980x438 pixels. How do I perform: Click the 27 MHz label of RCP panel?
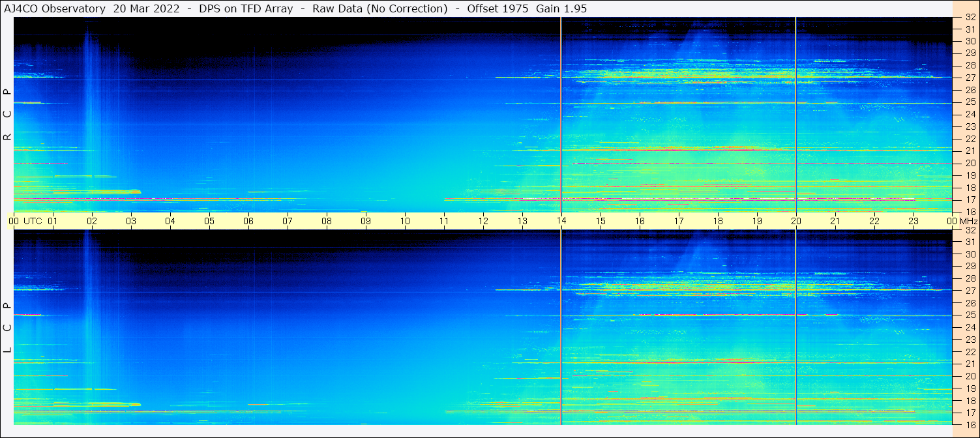point(970,78)
